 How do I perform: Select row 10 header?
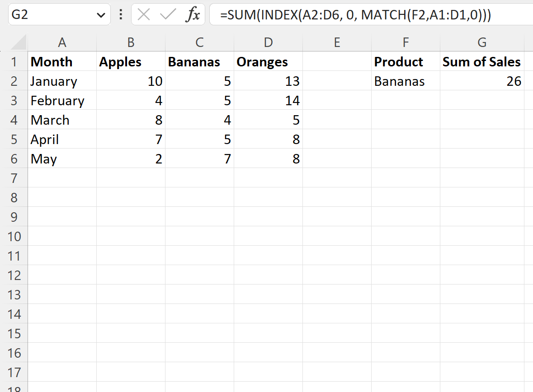14,237
